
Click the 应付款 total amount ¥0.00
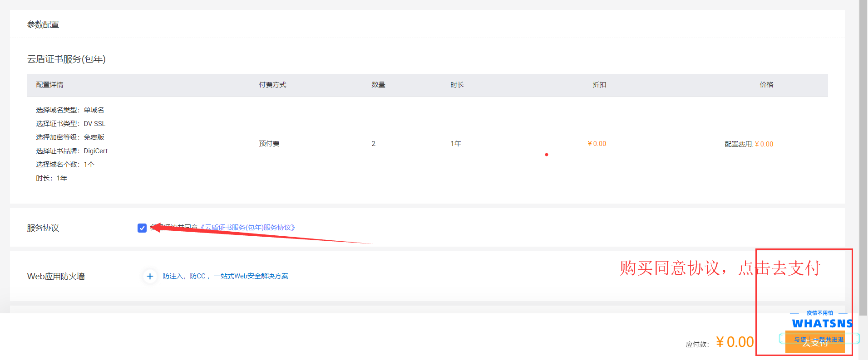(735, 342)
